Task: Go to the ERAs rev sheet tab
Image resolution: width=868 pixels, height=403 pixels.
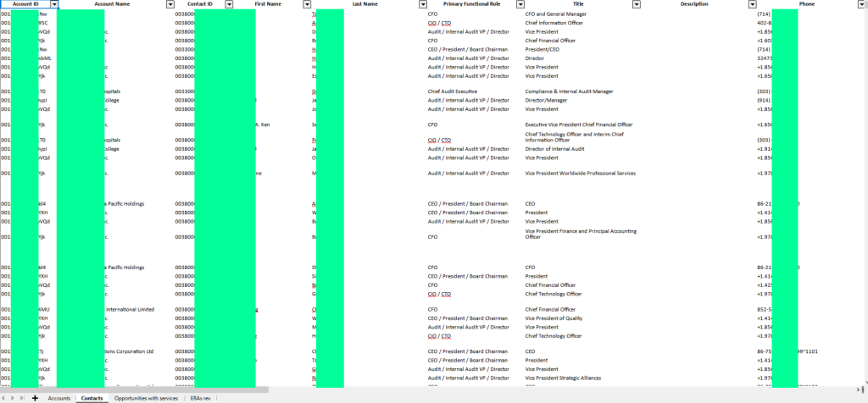Action: coord(200,398)
